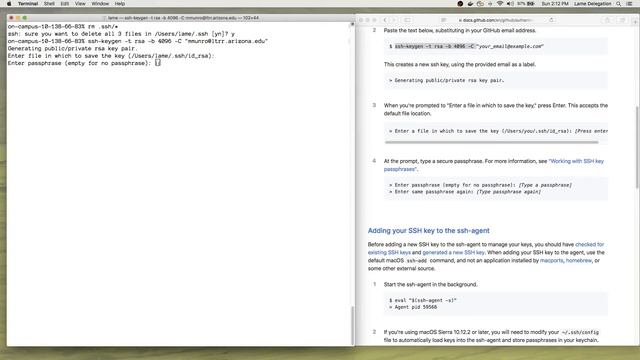This screenshot has width=640, height=360.
Task: Click 'Start the ssh-agent in the background' text
Action: (x=430, y=284)
